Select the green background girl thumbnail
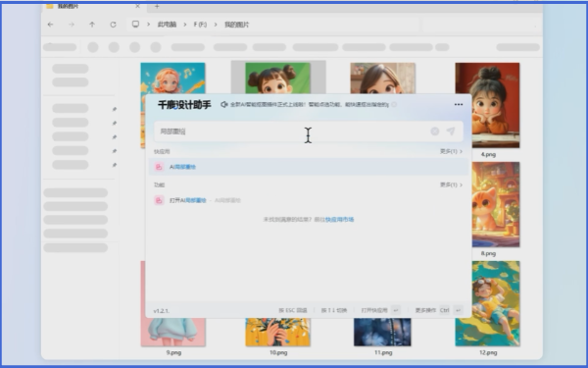 point(278,79)
